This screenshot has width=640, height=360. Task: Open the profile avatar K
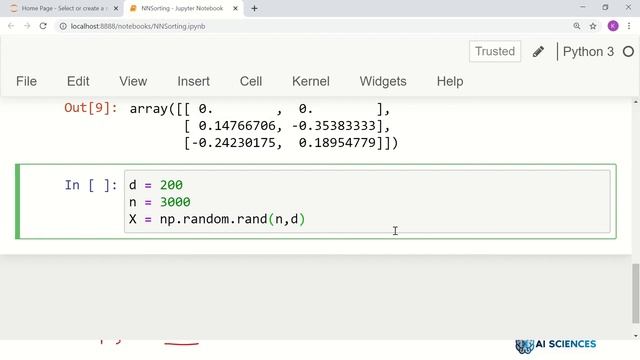coord(613,26)
